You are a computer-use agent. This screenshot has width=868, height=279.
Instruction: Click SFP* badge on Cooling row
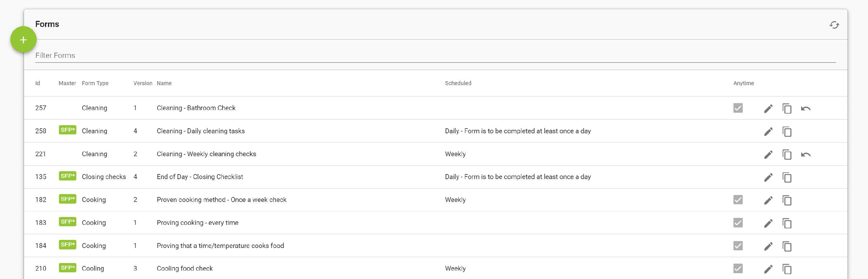tap(67, 267)
